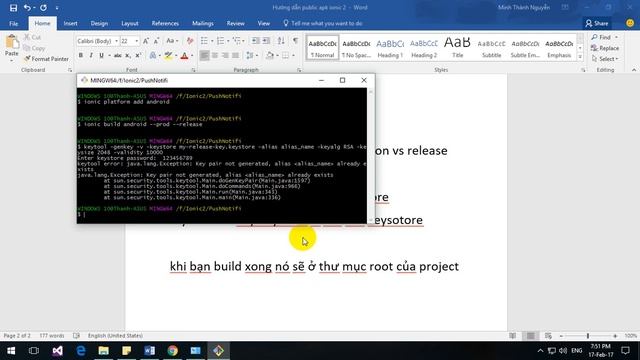The height and width of the screenshot is (360, 640).
Task: Decrease paragraph indent
Action: tap(256, 41)
